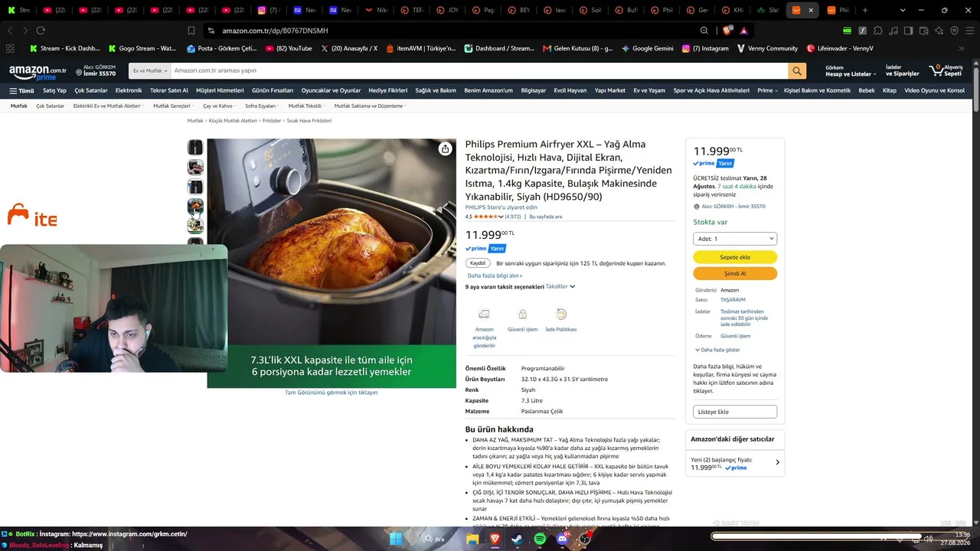The image size is (980, 551).
Task: Open the Google Gemini bookmark
Action: (x=648, y=48)
